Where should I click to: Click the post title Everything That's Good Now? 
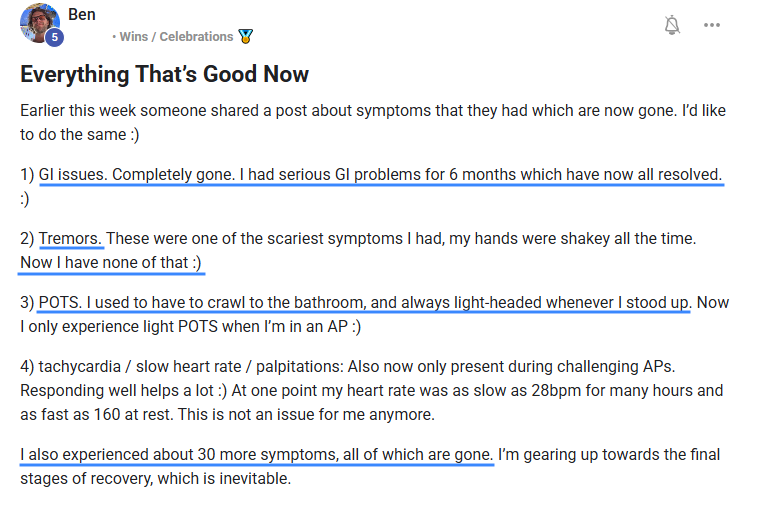[x=164, y=75]
